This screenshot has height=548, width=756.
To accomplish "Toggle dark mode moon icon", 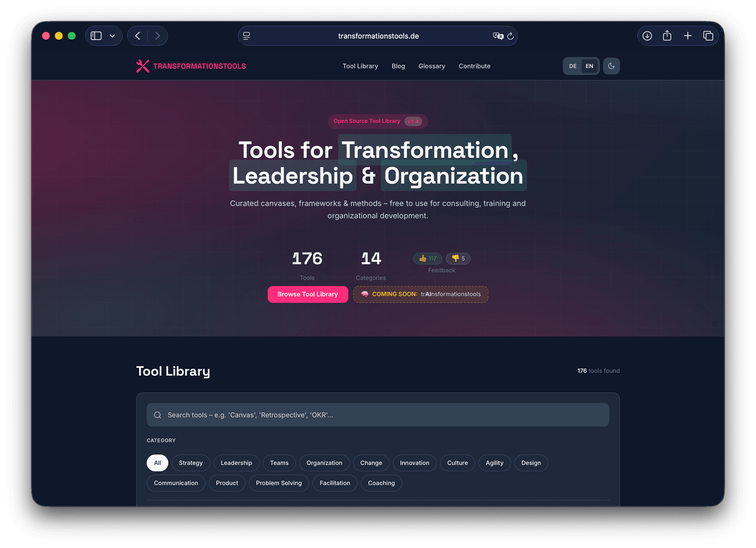I will coord(611,66).
